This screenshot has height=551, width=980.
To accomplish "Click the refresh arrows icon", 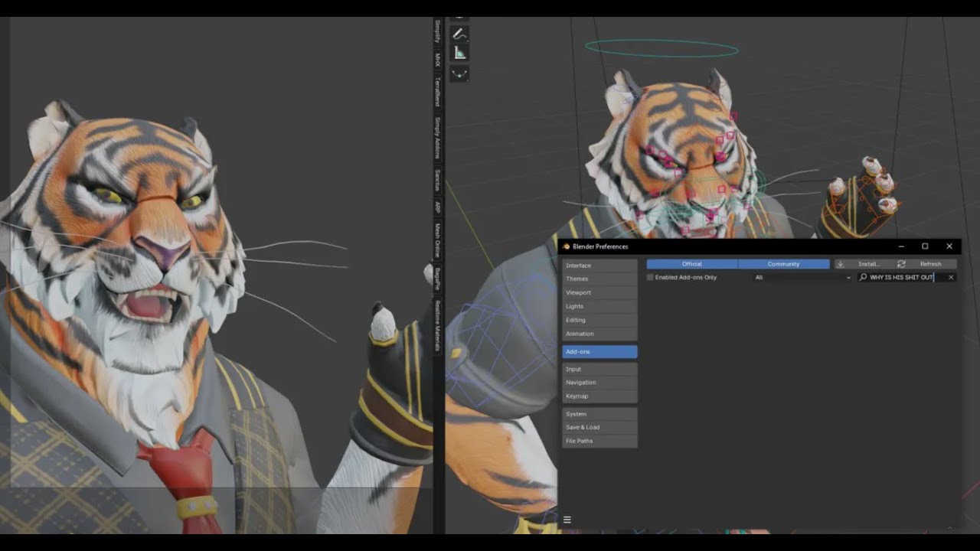I will 901,264.
